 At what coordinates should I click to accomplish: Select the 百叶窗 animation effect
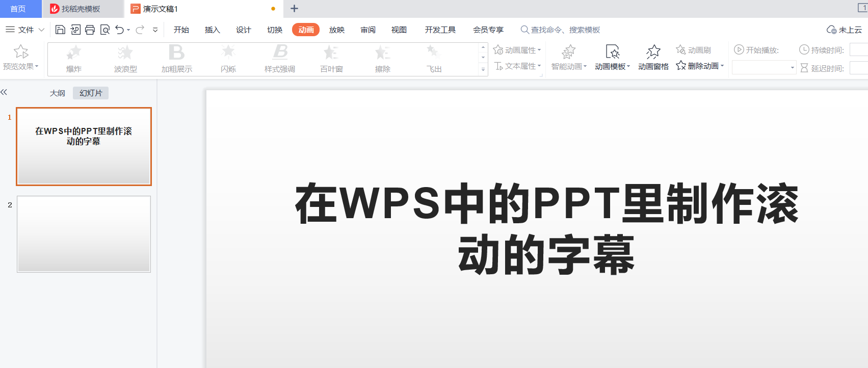click(331, 59)
